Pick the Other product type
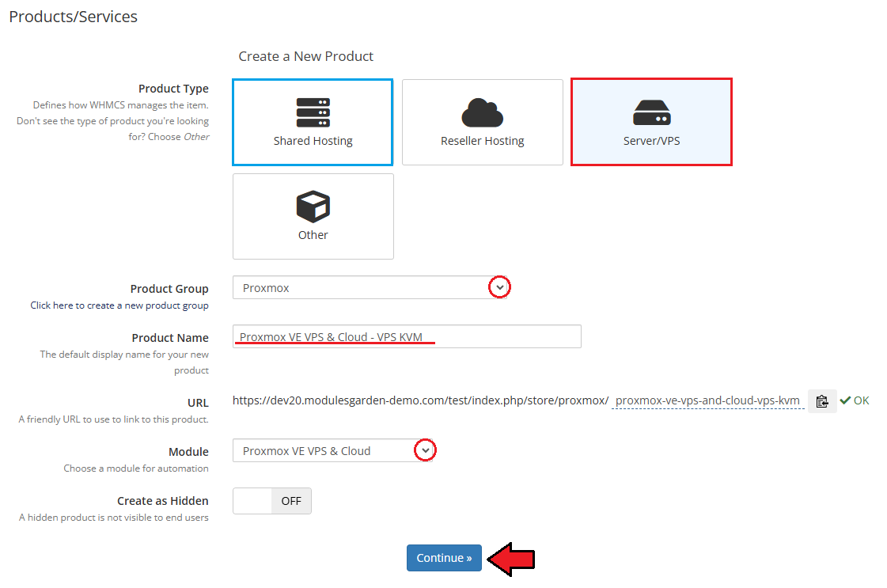Viewport: 887px width, 588px height. click(313, 216)
